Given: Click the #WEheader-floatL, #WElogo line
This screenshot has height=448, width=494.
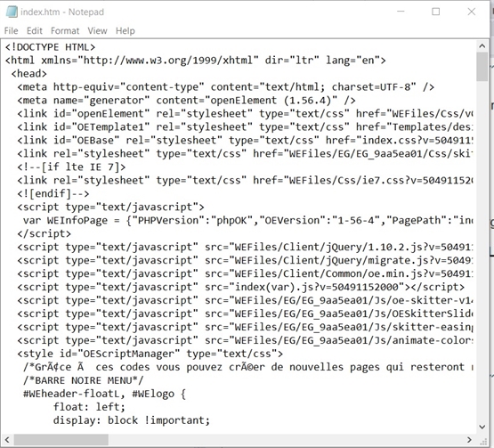Looking at the screenshot, I should coord(105,394).
